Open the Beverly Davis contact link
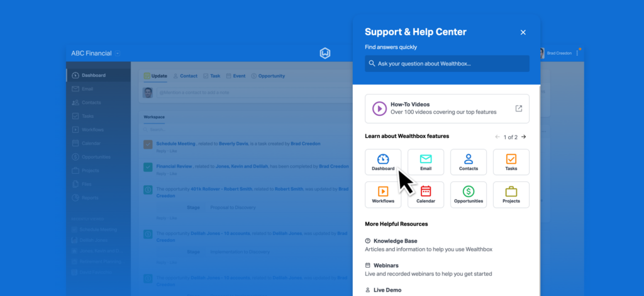 [x=233, y=144]
